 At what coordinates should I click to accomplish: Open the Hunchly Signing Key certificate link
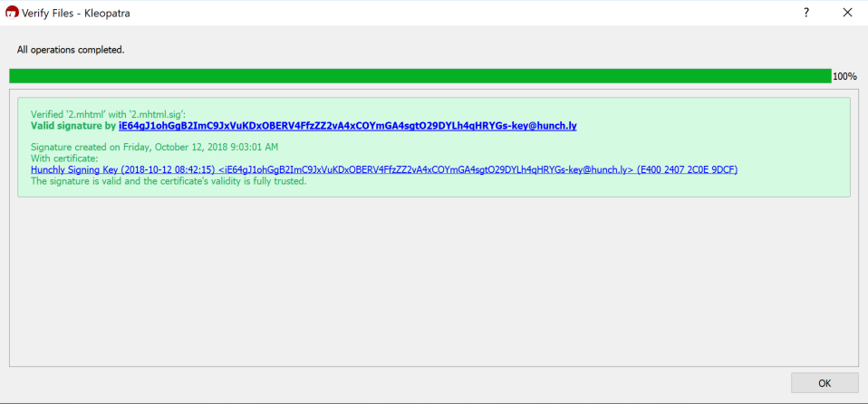click(384, 169)
